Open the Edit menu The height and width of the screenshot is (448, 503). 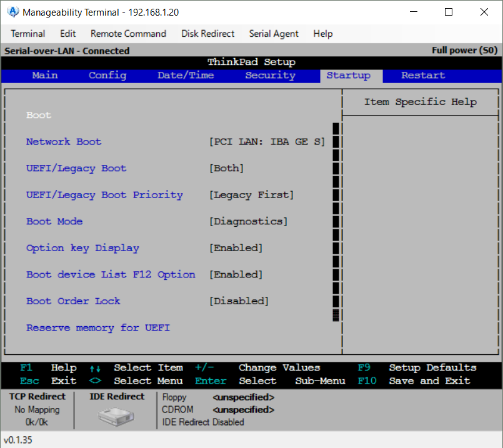[68, 34]
